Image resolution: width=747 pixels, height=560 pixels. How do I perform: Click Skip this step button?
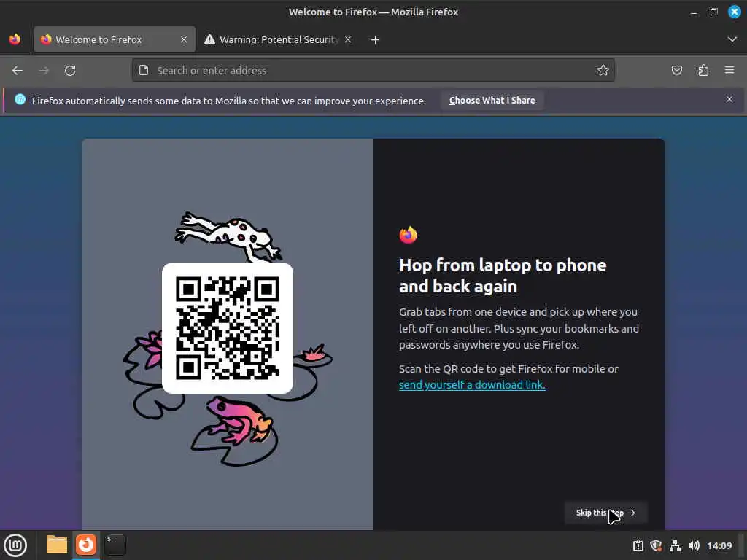click(x=605, y=513)
